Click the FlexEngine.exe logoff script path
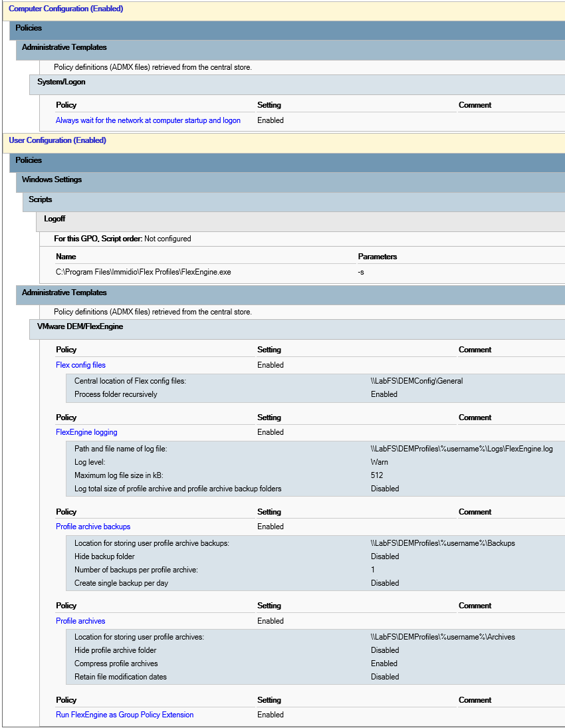This screenshot has height=728, width=565. coord(144,272)
